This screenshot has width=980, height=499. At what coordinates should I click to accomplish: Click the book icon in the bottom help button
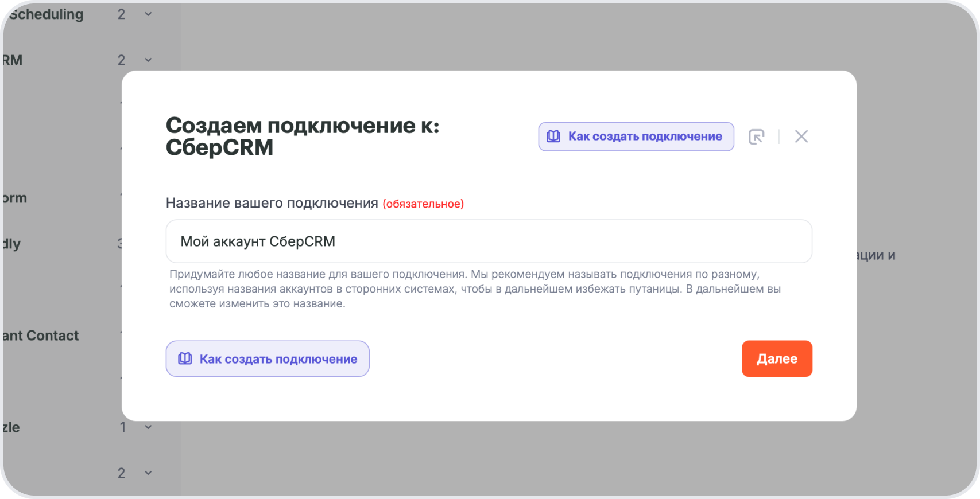pyautogui.click(x=185, y=359)
